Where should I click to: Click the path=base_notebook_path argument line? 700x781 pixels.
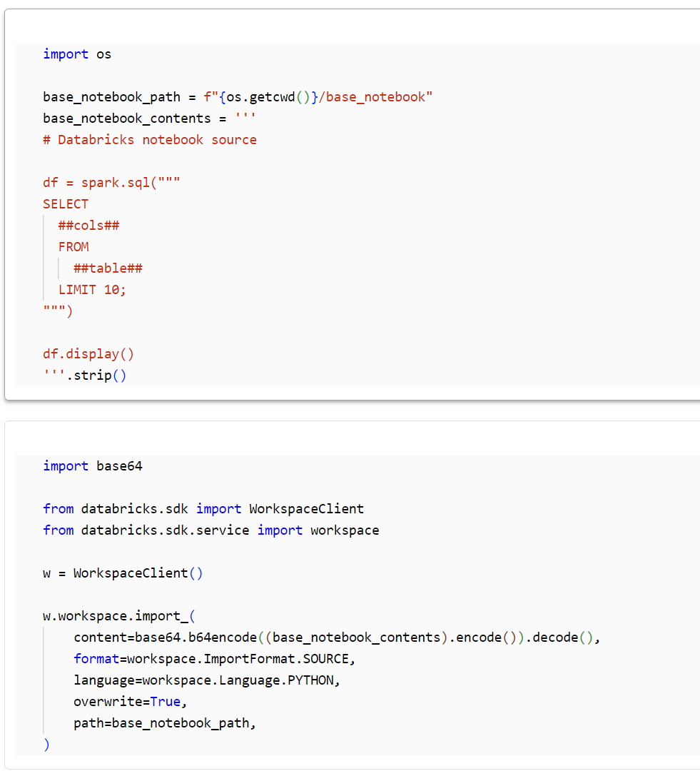tap(165, 722)
